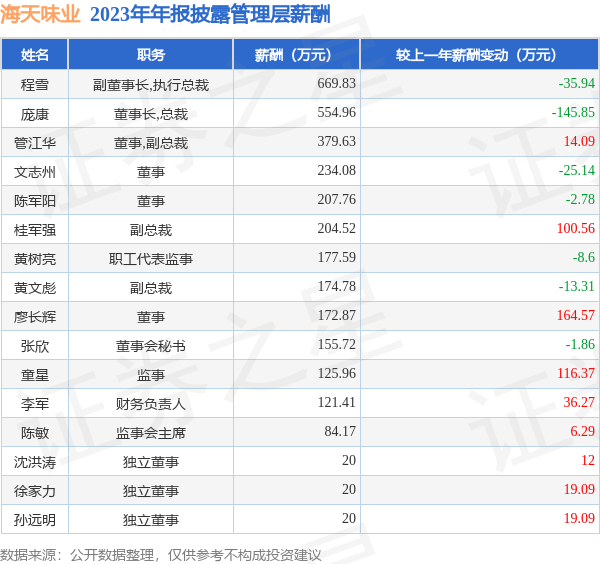Click salary value 125.96
This screenshot has height=564, width=600.
click(x=336, y=373)
